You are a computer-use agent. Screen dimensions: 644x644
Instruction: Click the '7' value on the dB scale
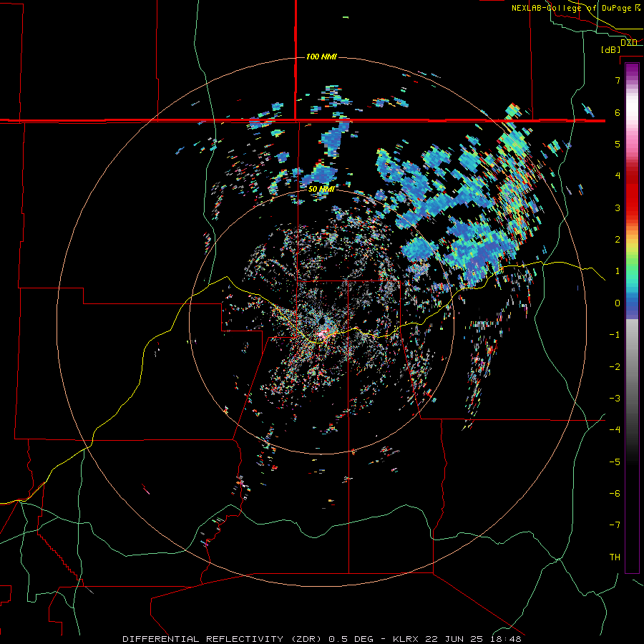(x=618, y=80)
